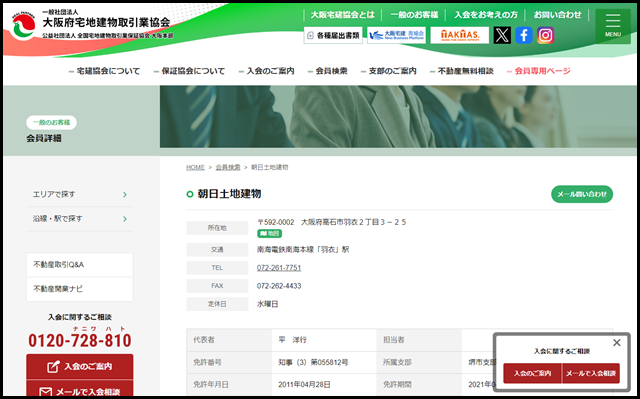Image resolution: width=640 pixels, height=399 pixels.
Task: Select 宅建協会について in the navigation
Action: tap(108, 71)
